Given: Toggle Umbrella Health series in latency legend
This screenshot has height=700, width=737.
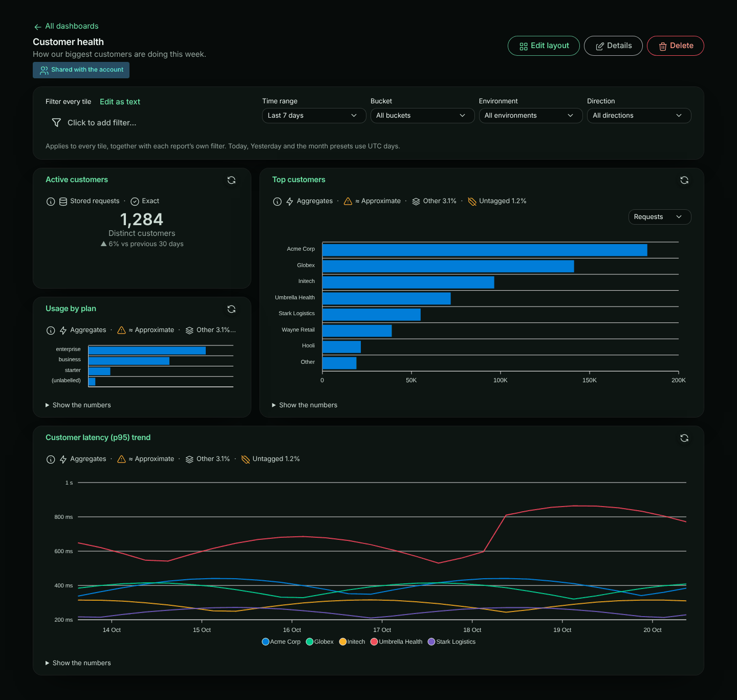Looking at the screenshot, I should click(397, 642).
